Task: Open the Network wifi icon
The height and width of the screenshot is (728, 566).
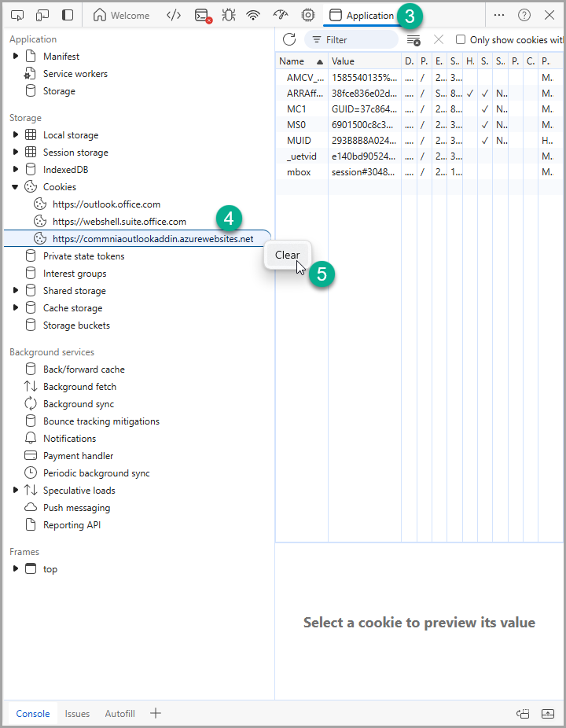Action: click(x=253, y=15)
